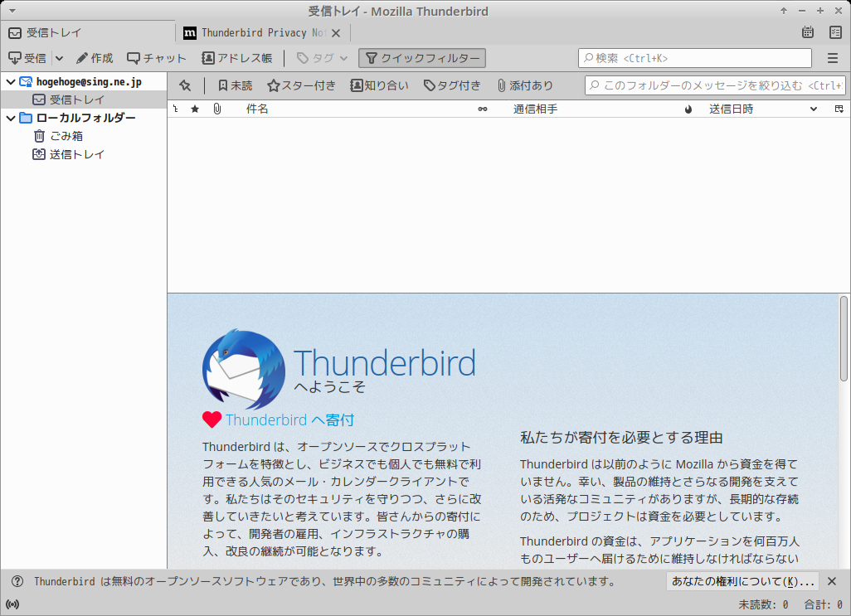The height and width of the screenshot is (616, 851).
Task: Collapse the ローカルフォルダー tree
Action: (x=11, y=119)
